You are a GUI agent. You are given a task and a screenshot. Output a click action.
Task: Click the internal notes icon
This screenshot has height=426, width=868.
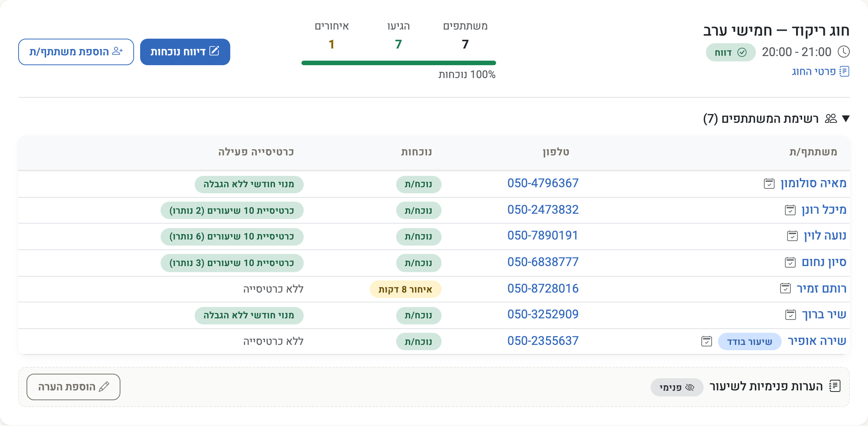tap(835, 386)
